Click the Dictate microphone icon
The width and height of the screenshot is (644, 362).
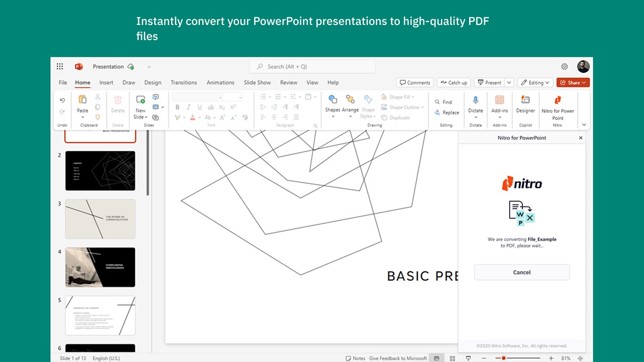pos(476,100)
